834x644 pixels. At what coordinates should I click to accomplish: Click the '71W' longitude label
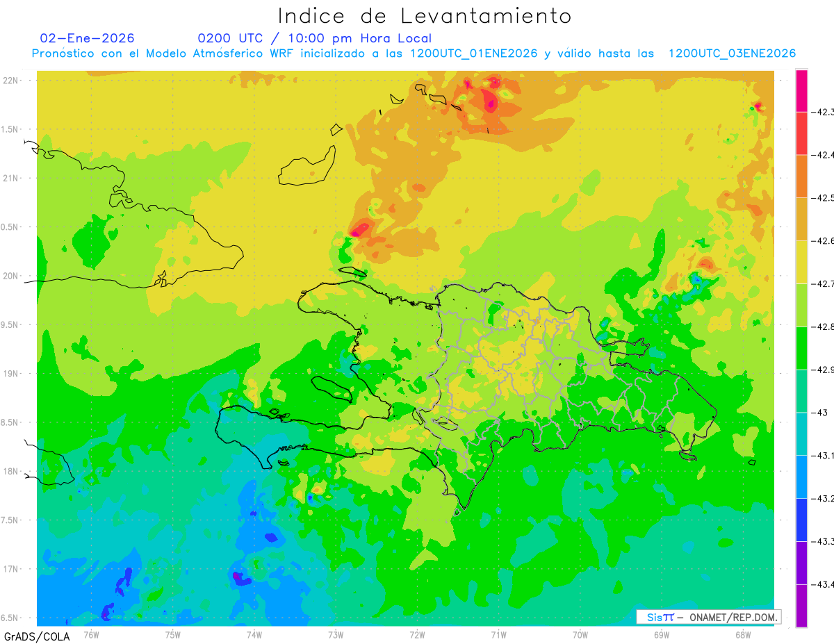coord(498,635)
